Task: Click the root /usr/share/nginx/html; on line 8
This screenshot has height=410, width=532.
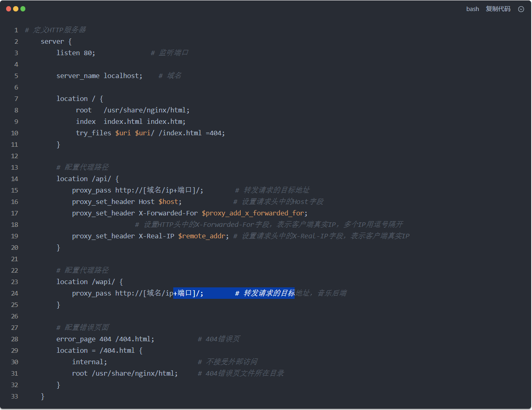Action: pyautogui.click(x=133, y=110)
